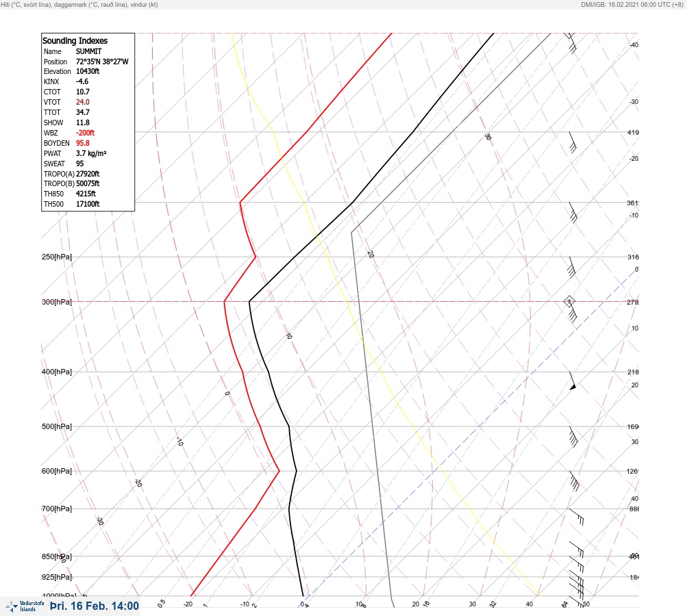Click the 300[hPa] pressure label
The width and height of the screenshot is (687, 616).
[57, 302]
